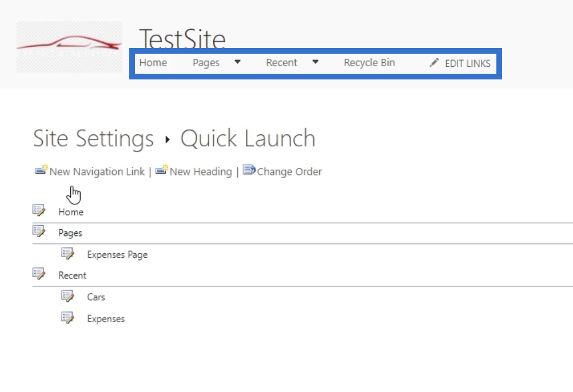Click the TestSite car logo
This screenshot has height=392, width=573.
(69, 47)
